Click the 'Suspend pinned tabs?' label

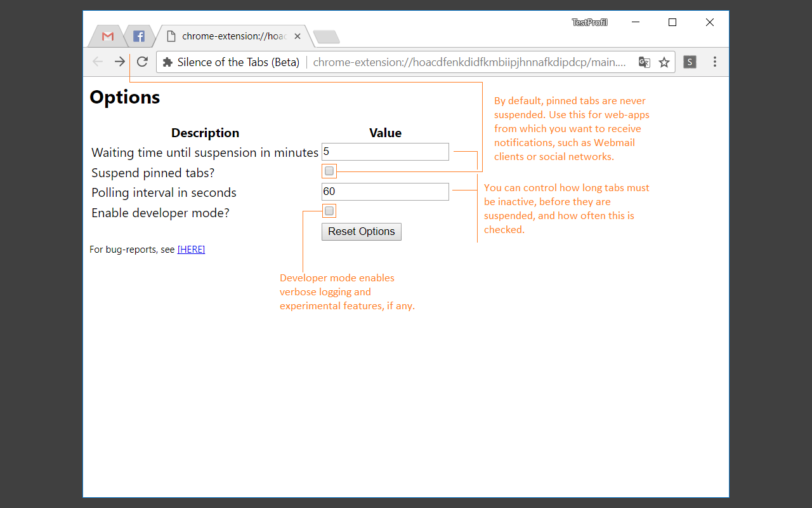(153, 173)
